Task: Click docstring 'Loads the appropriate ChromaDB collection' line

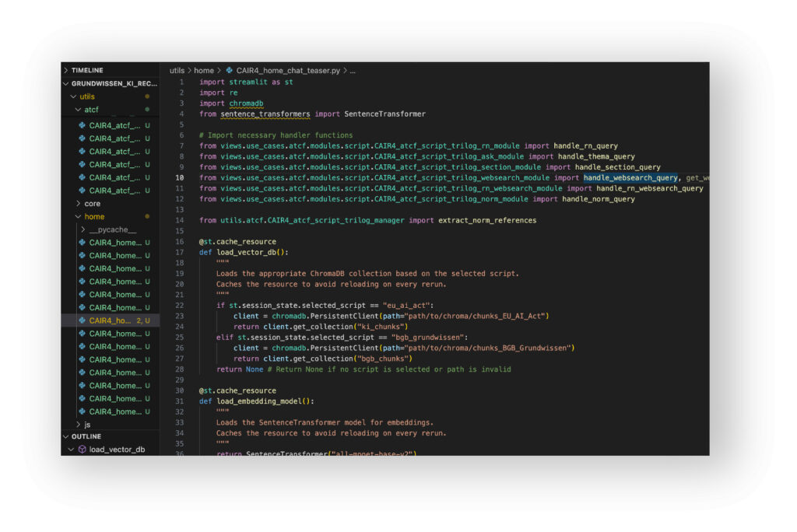Action: (367, 274)
